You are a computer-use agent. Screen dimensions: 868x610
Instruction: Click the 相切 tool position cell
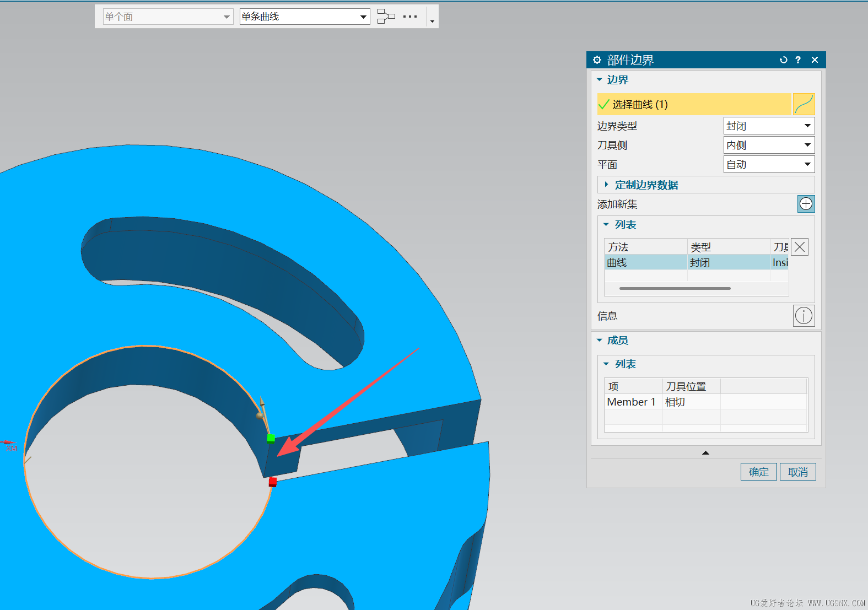[x=691, y=402]
